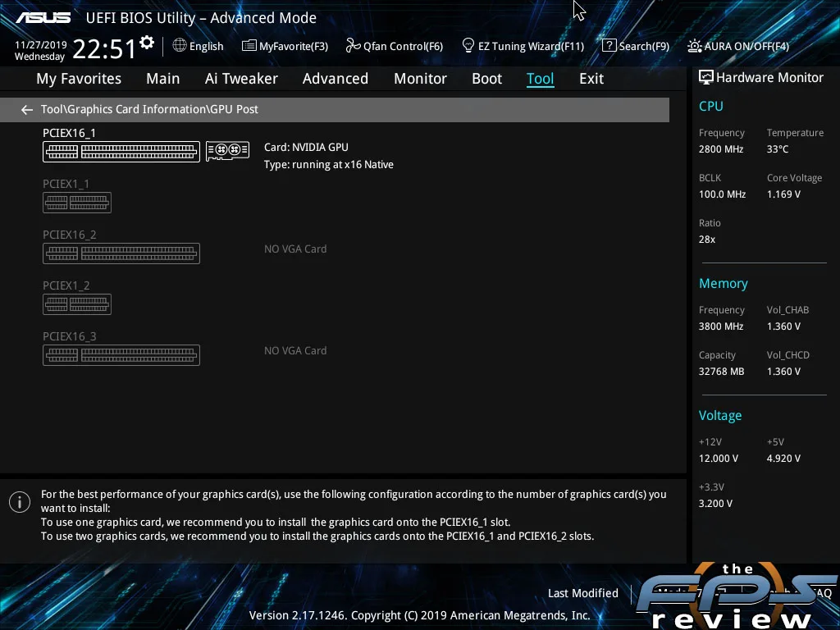Click CPU temperature value 33°C
Image resolution: width=840 pixels, height=630 pixels.
778,149
